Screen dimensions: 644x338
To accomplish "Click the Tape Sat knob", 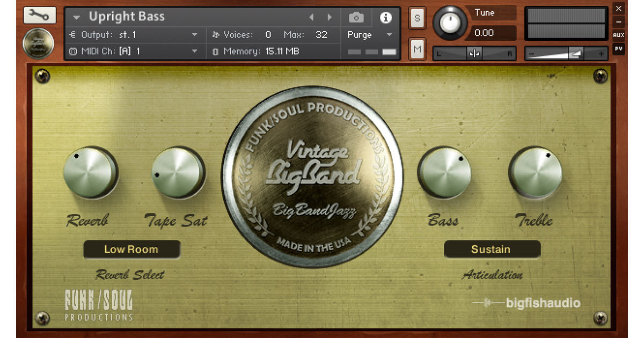I will 177,173.
